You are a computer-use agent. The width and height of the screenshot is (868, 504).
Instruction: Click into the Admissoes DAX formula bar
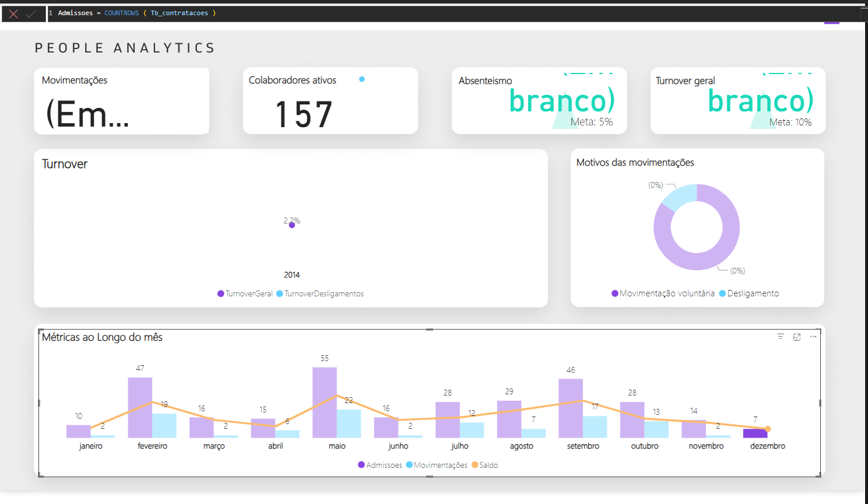tap(455, 13)
